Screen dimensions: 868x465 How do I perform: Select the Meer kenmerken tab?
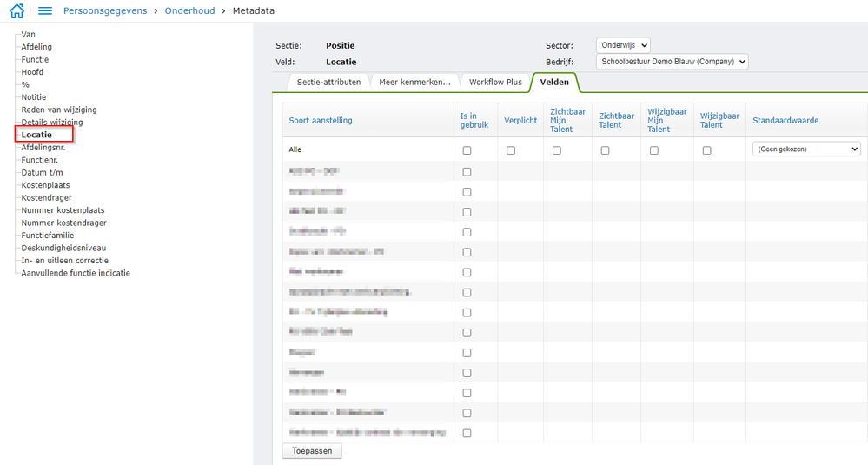(414, 82)
